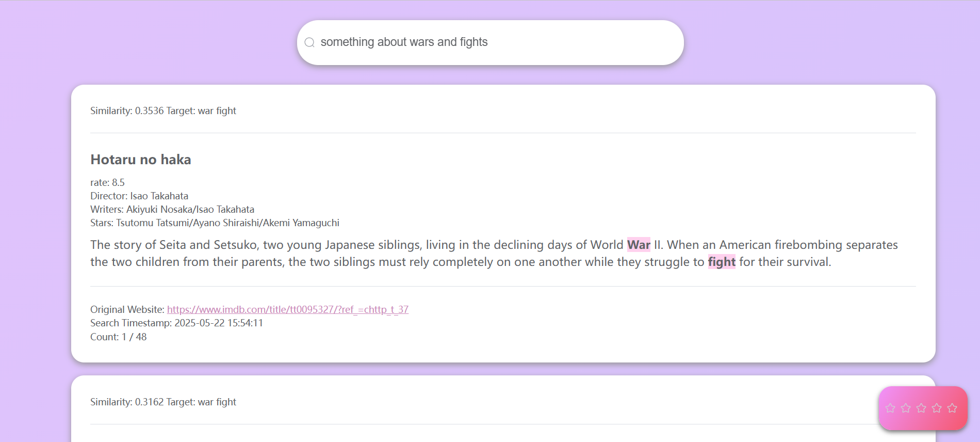Click the rate 8.5 text
Viewport: 980px width, 442px height.
pyautogui.click(x=107, y=182)
